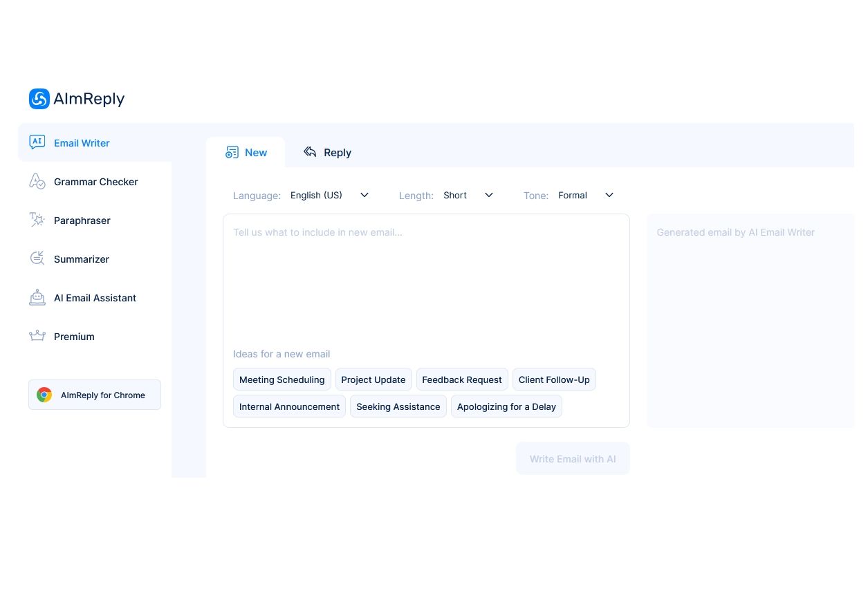Viewport: 868px width, 591px height.
Task: Pick the Project Update suggestion
Action: [373, 379]
